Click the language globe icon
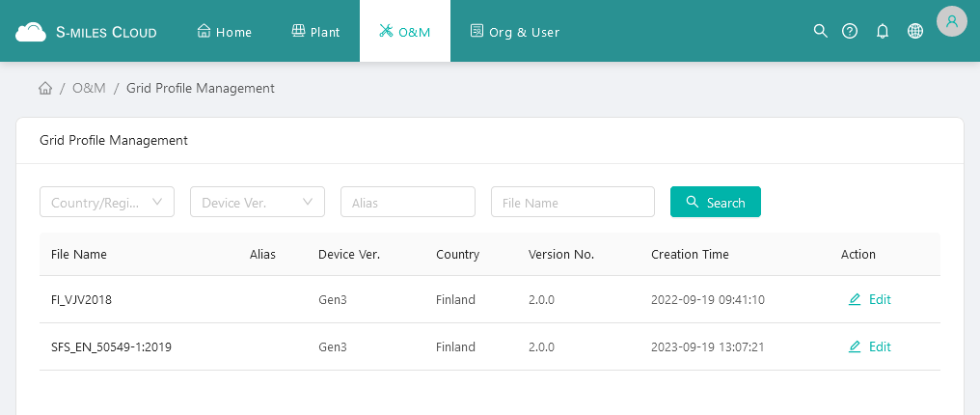Screen dimensions: 980x415 [x=915, y=31]
